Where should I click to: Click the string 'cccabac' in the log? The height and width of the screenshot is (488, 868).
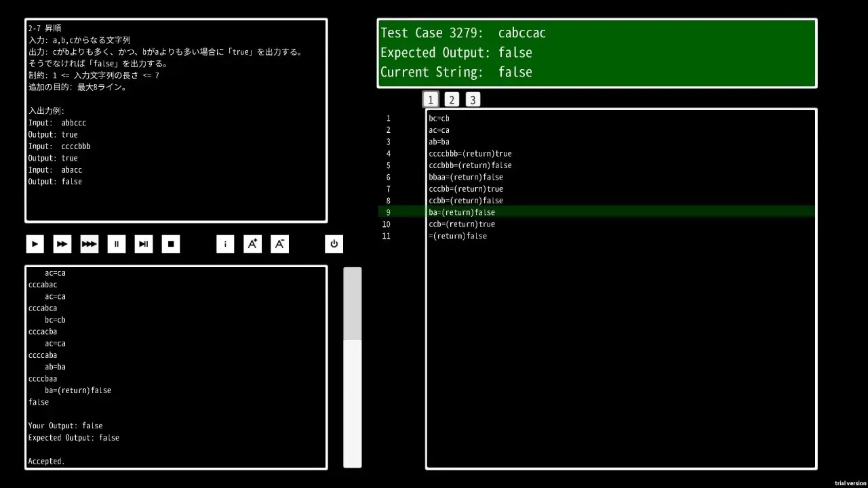pyautogui.click(x=43, y=285)
